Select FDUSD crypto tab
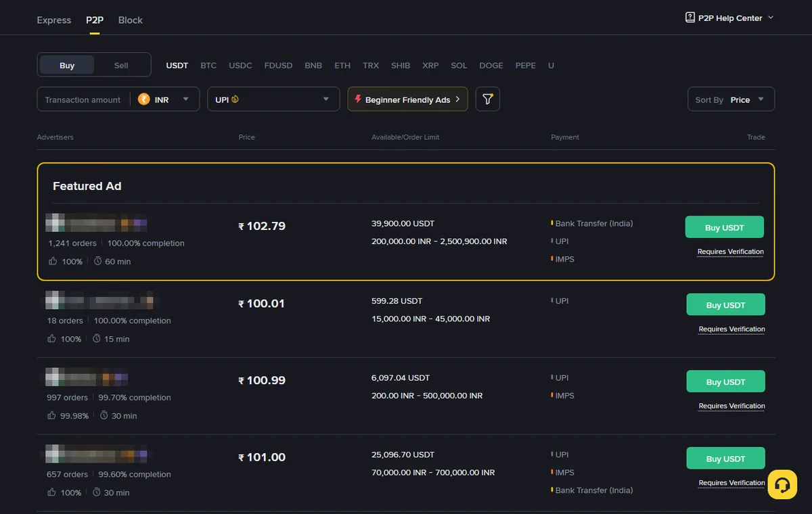 (279, 66)
